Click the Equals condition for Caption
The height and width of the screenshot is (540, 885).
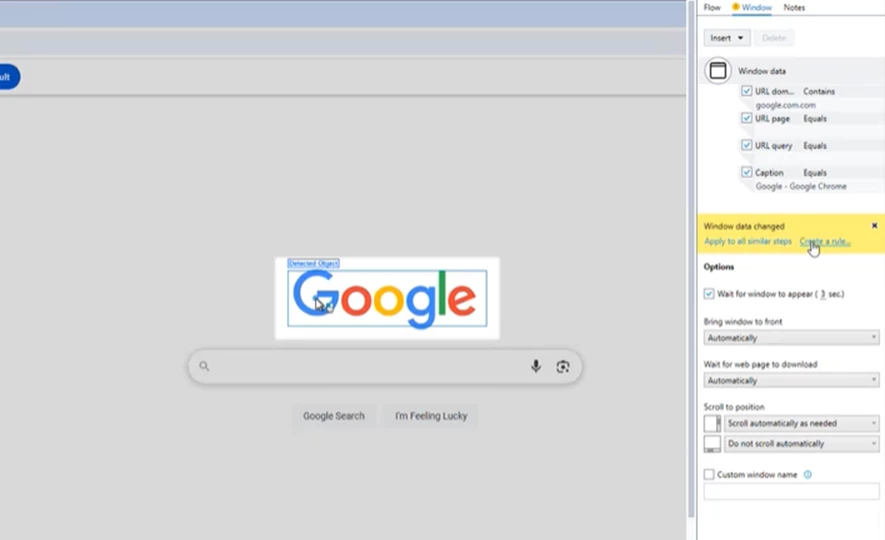[x=815, y=173]
